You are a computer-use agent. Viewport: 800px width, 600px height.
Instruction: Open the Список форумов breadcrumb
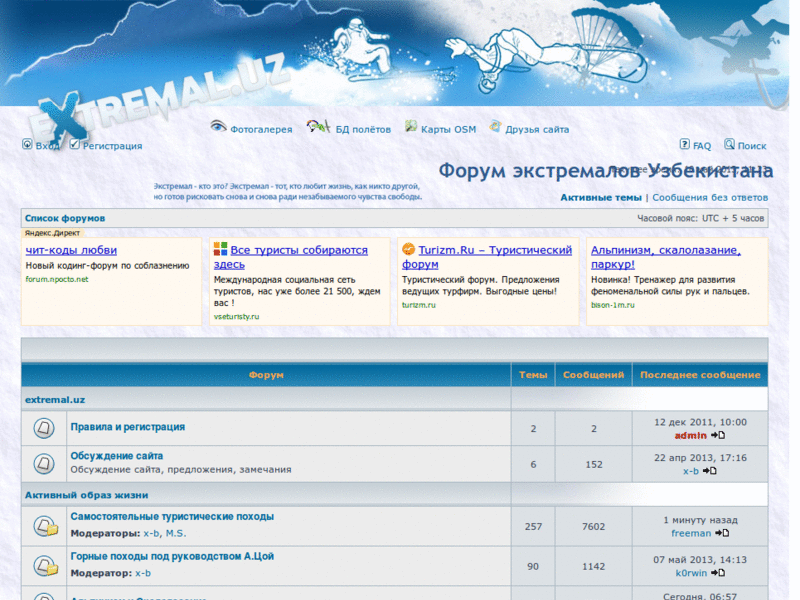[65, 218]
